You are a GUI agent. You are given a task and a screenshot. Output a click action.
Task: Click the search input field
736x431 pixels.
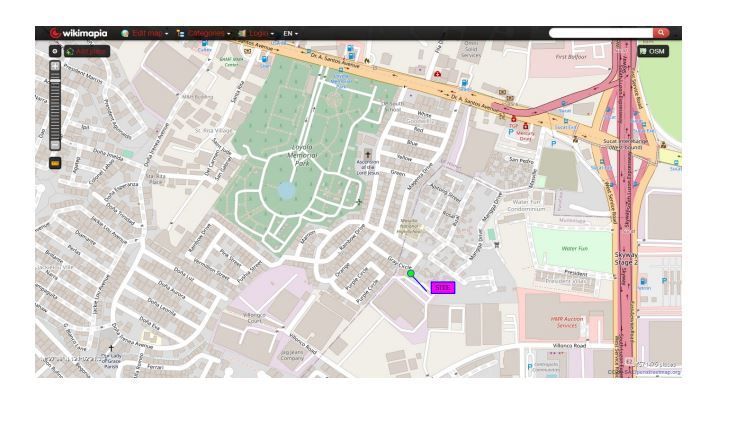[x=601, y=32]
